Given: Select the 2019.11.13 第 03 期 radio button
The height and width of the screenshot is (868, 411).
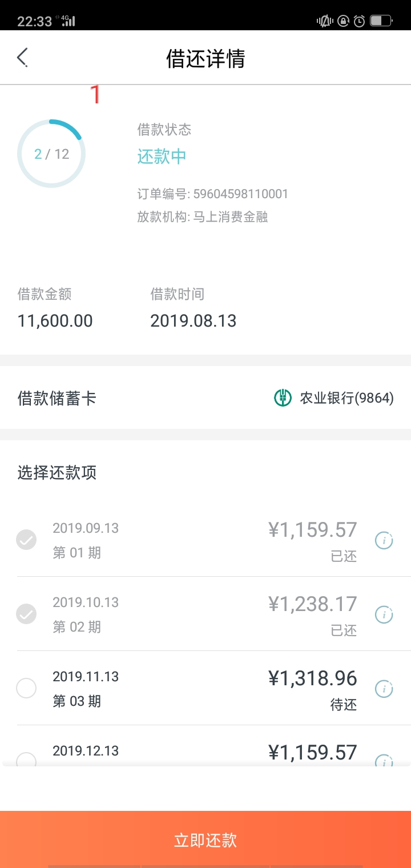Looking at the screenshot, I should tap(26, 688).
